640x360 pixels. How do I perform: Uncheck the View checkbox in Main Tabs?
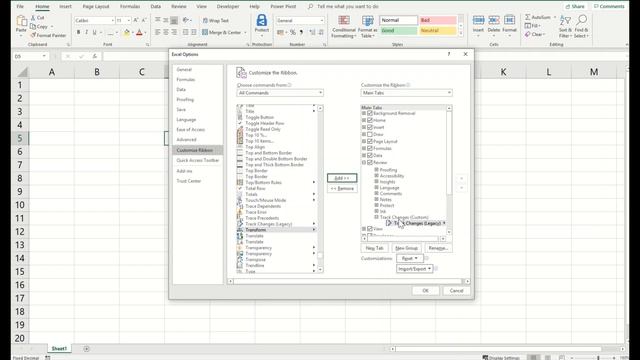[370, 229]
